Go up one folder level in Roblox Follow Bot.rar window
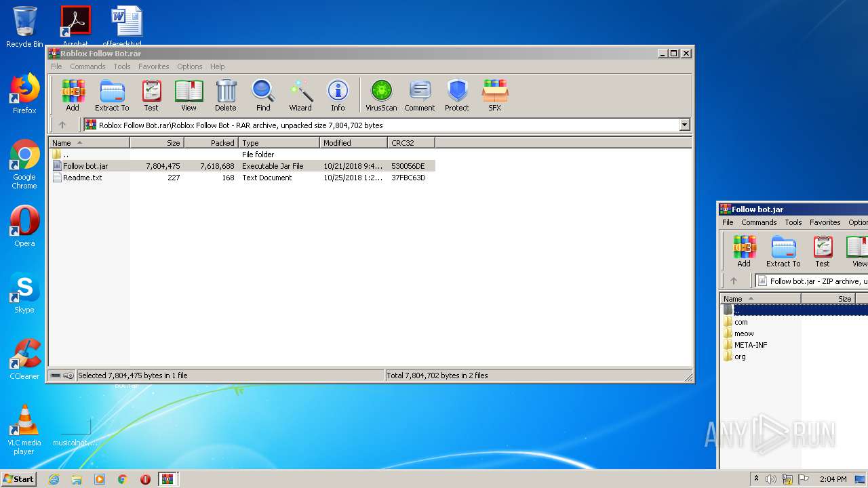The width and height of the screenshot is (868, 488). pos(62,125)
